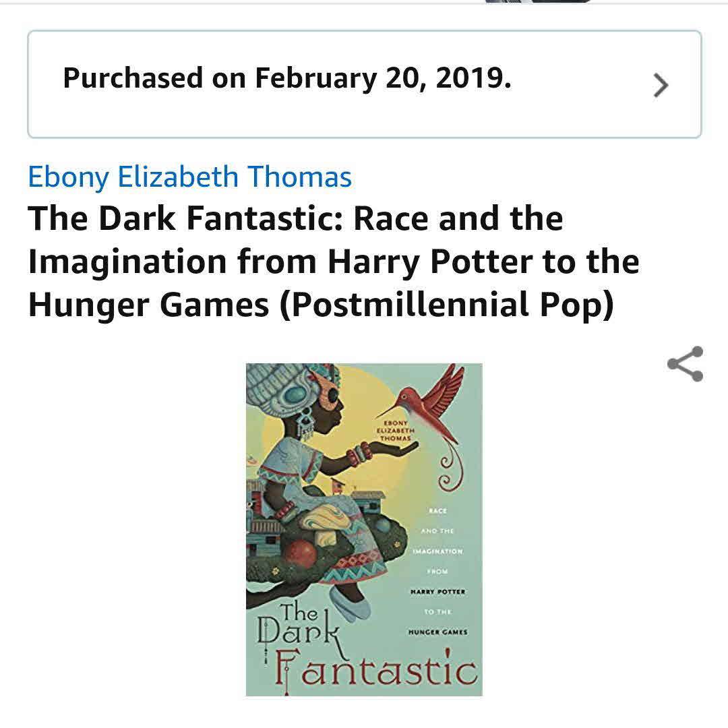This screenshot has height=728, width=728.
Task: Tap the share icon beside the cover
Action: pos(686,364)
